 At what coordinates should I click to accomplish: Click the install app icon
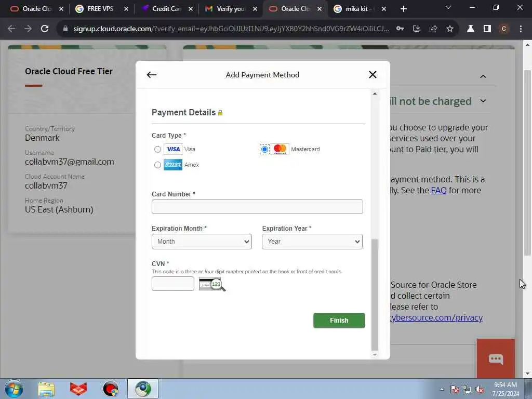417,29
